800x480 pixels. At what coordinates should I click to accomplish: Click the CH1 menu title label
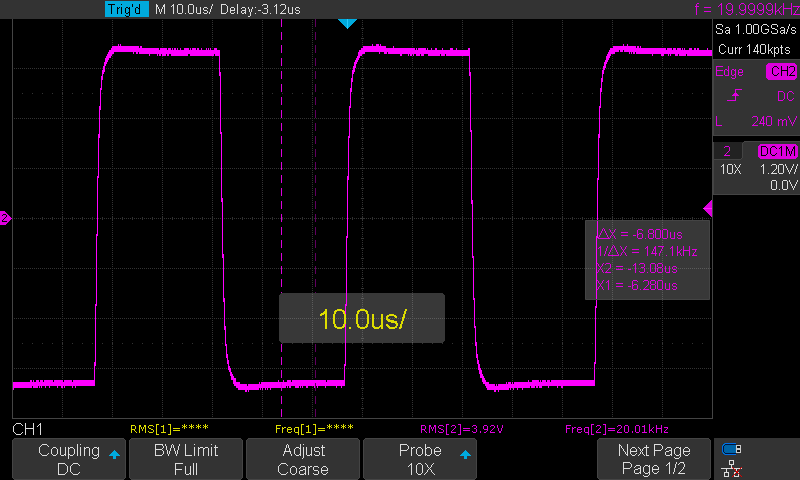pos(28,429)
